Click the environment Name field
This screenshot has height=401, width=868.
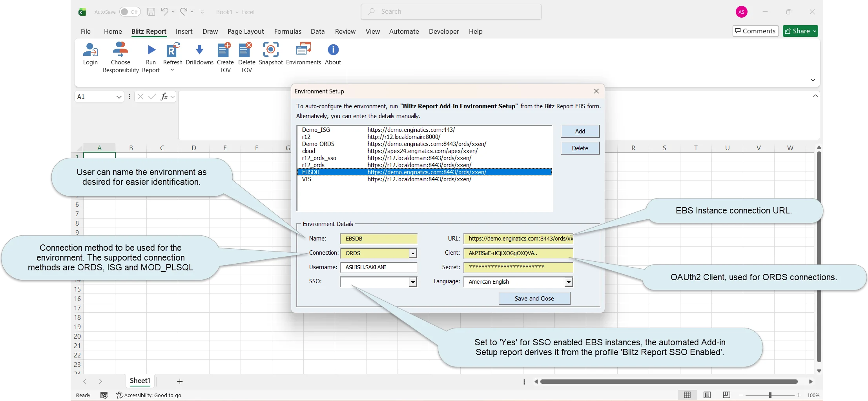[x=379, y=239]
